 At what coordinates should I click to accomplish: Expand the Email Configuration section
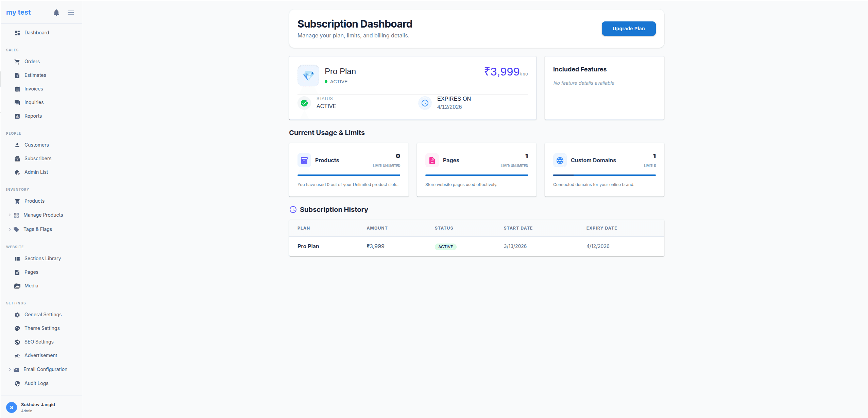(x=9, y=369)
